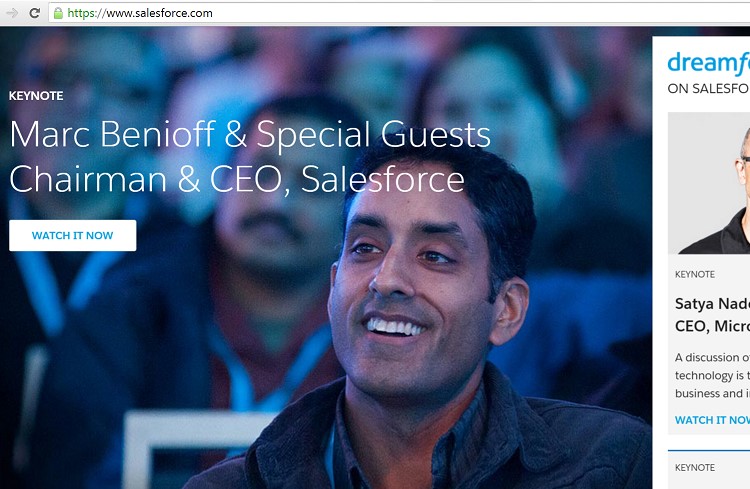This screenshot has height=489, width=750.
Task: Open the Satya Nadella keynote title
Action: point(712,304)
